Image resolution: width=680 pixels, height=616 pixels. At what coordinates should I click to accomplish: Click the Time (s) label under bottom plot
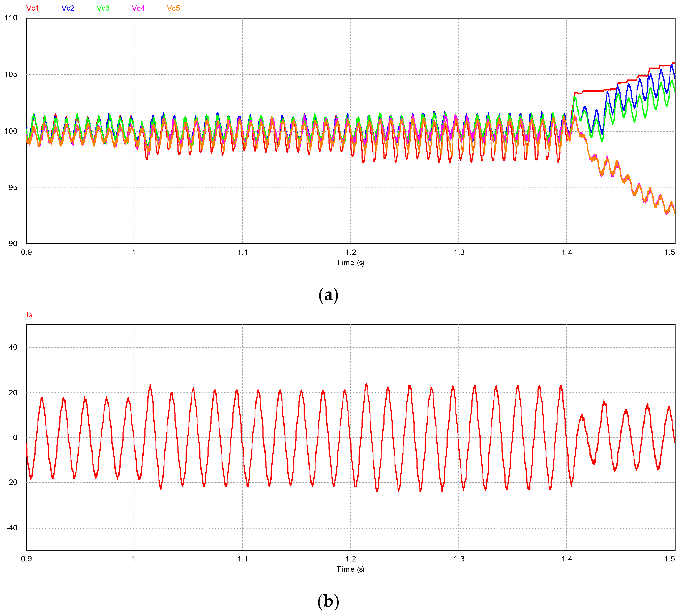pyautogui.click(x=350, y=569)
